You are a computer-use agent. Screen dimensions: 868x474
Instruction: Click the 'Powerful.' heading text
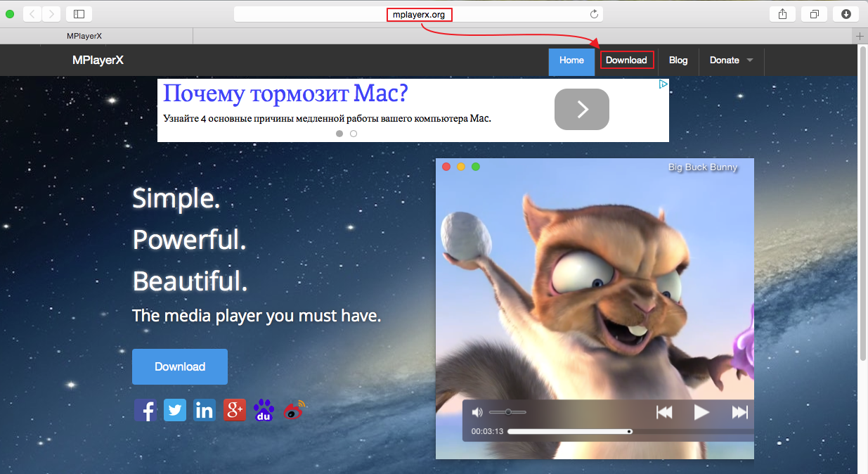coord(190,241)
